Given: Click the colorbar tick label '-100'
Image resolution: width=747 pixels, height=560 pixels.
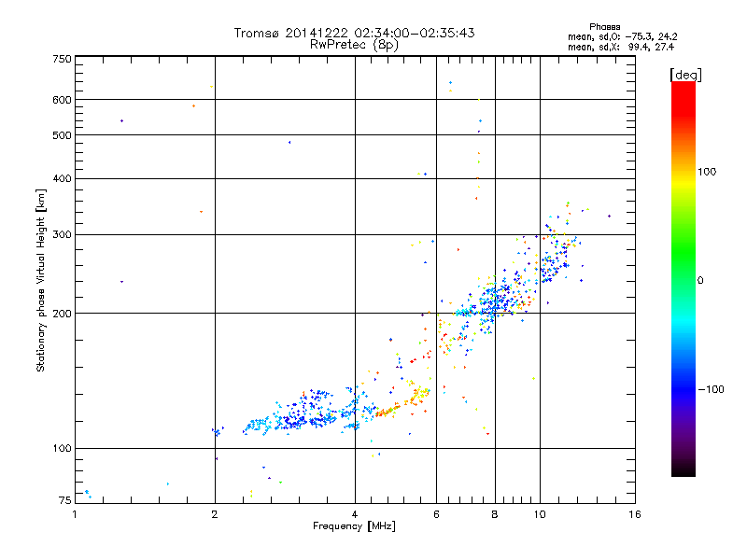Looking at the screenshot, I should (x=711, y=389).
